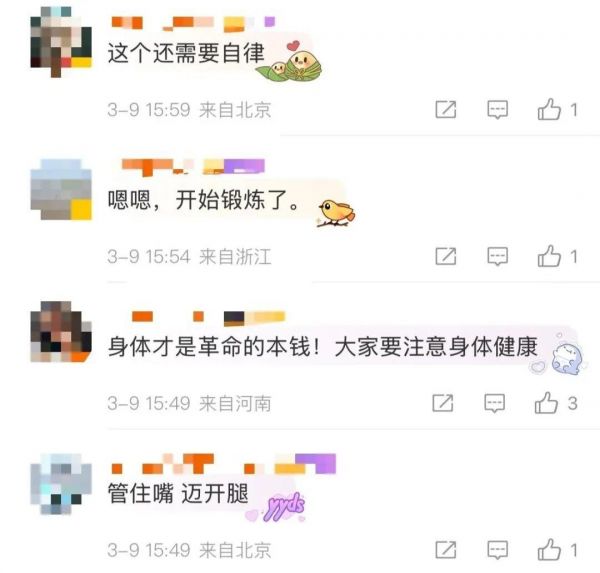Reply to the 身体才是革命的本钱 comment
600x573 pixels.
pos(494,403)
